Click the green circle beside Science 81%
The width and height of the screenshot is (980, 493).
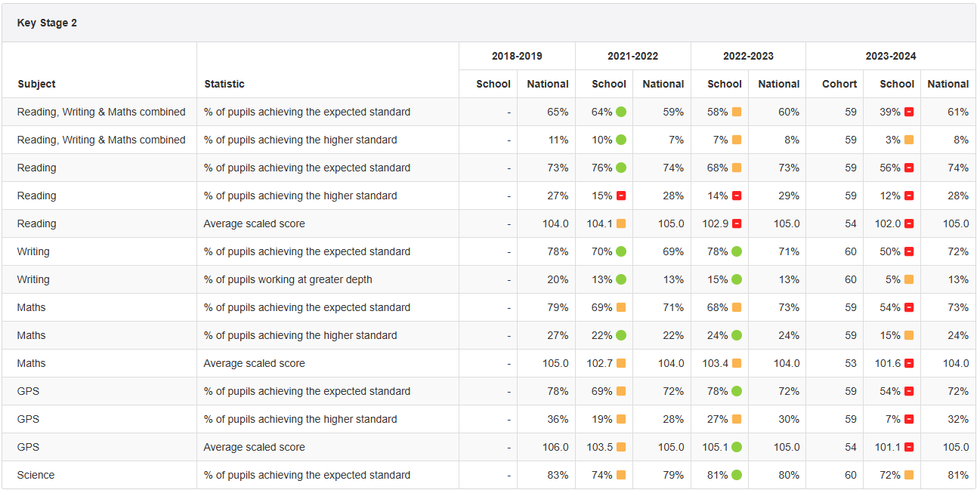(737, 475)
